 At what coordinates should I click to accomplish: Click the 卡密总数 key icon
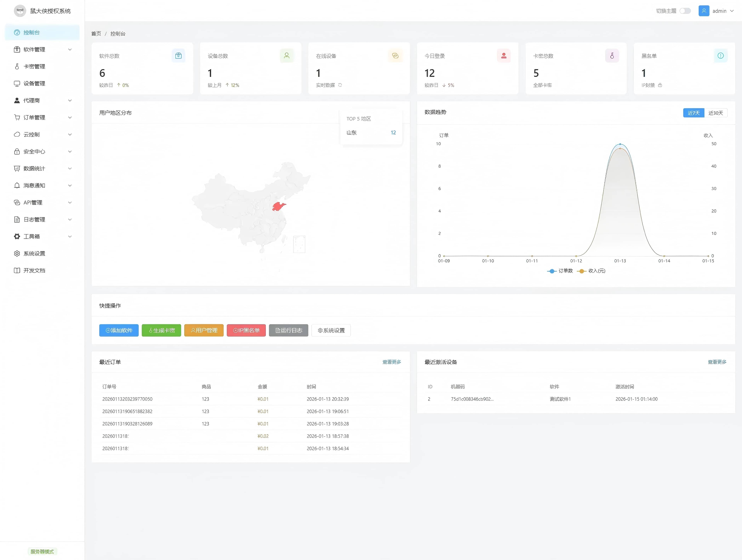(612, 56)
